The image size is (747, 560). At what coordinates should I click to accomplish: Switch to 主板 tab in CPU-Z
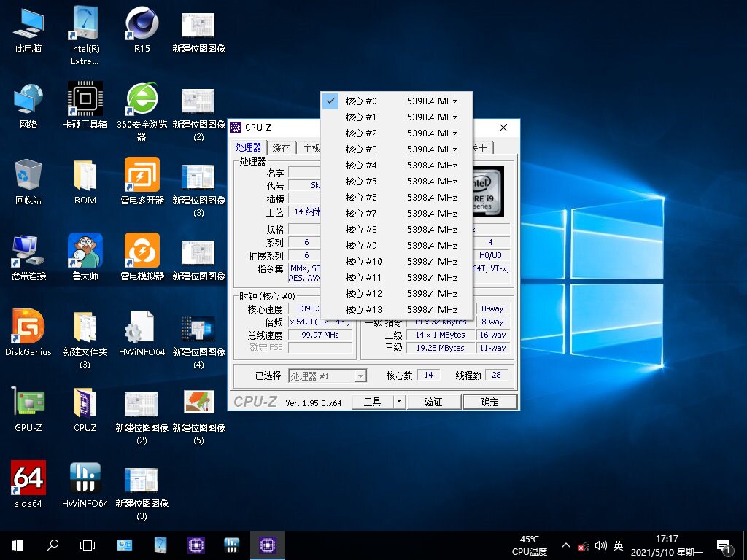310,148
